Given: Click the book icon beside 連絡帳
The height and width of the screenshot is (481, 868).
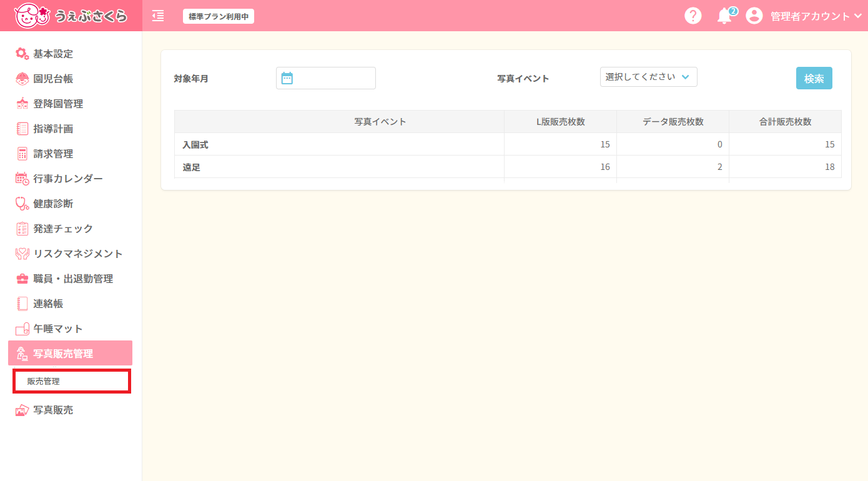Looking at the screenshot, I should [22, 304].
